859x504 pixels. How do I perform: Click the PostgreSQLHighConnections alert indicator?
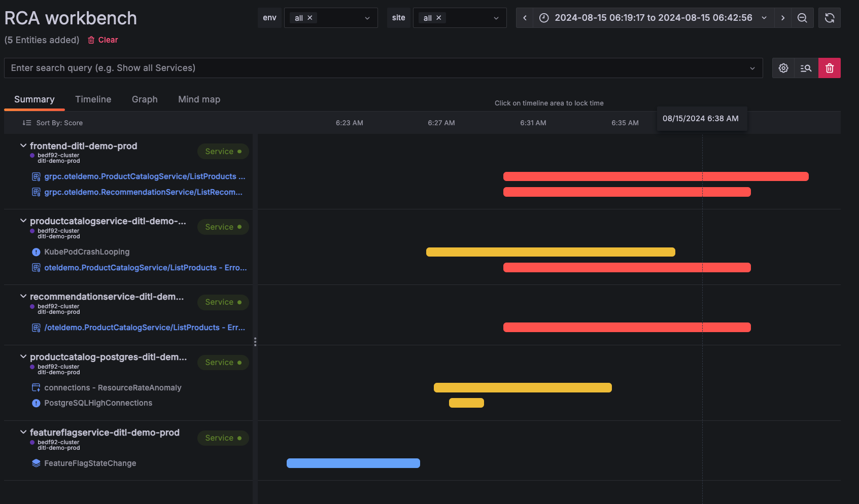click(36, 403)
